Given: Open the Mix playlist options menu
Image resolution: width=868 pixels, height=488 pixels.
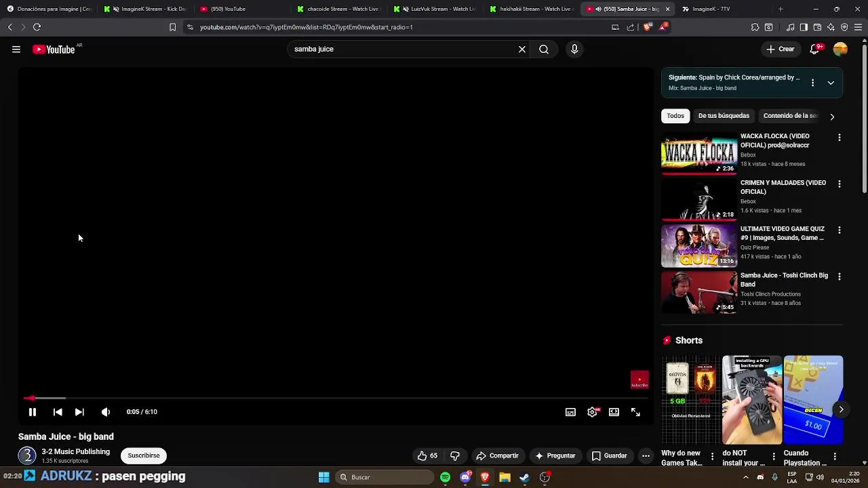Looking at the screenshot, I should point(812,83).
